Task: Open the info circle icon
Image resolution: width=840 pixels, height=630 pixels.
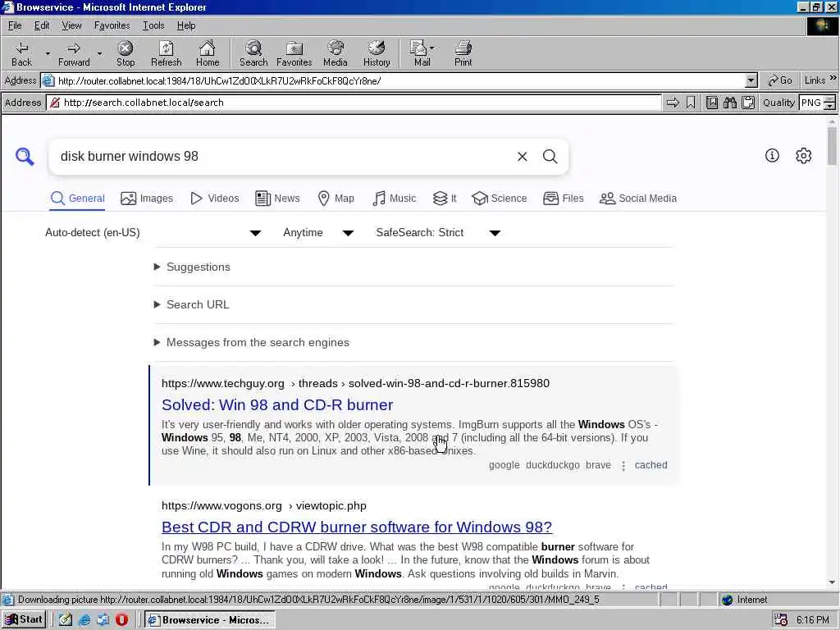Action: pyautogui.click(x=772, y=155)
